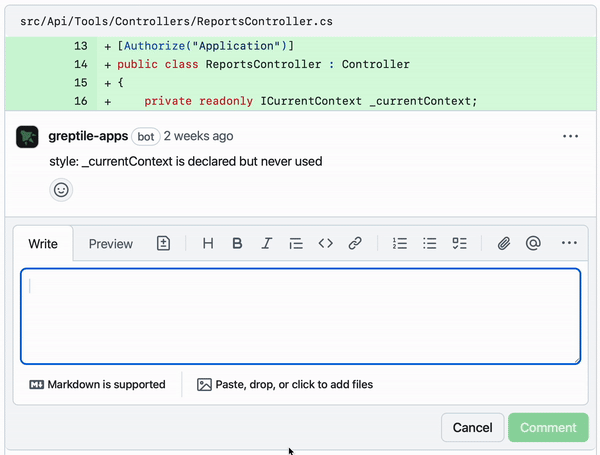This screenshot has width=600, height=455.
Task: Add emoji reaction to the comment
Action: [61, 190]
